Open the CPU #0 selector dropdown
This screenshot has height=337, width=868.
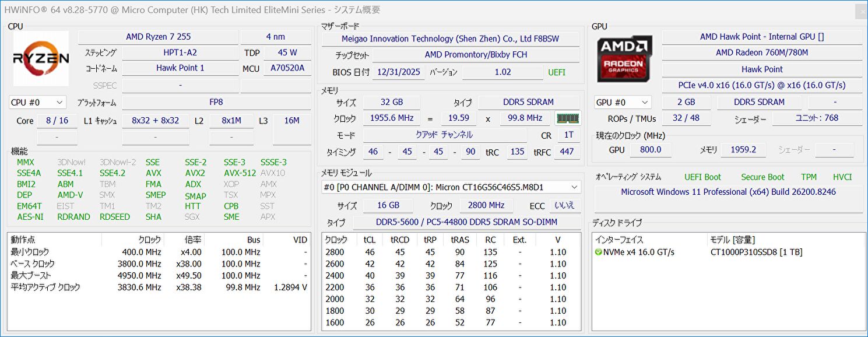pyautogui.click(x=37, y=103)
